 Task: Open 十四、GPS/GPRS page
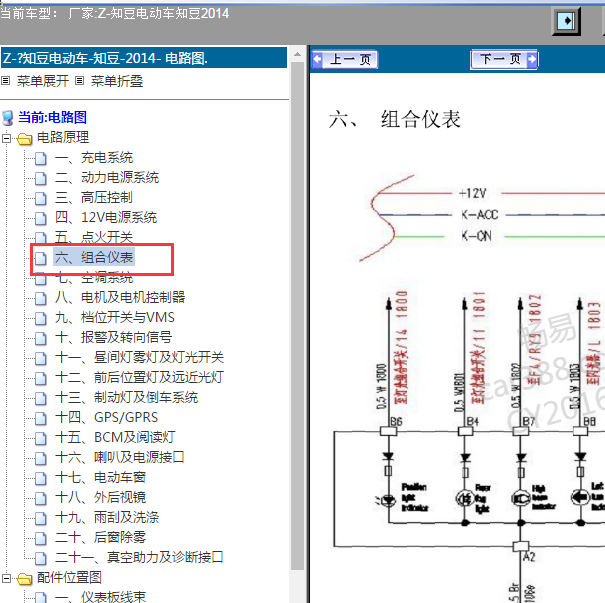[x=106, y=418]
